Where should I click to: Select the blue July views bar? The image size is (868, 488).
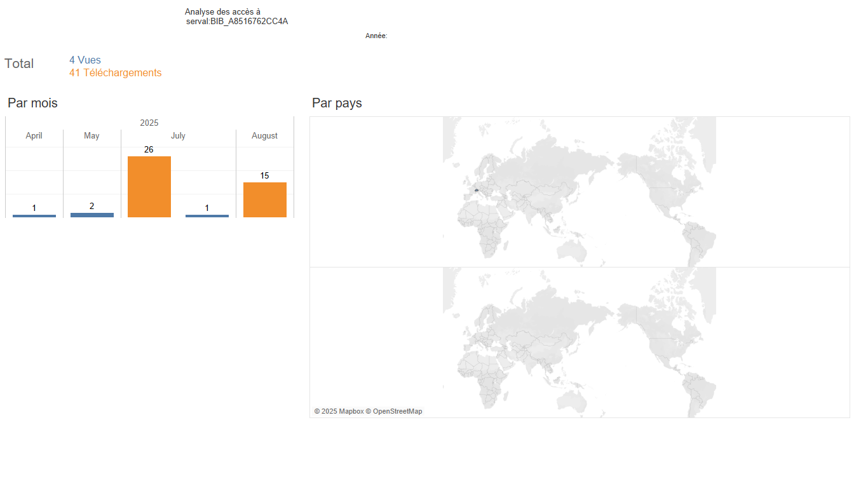pos(207,216)
